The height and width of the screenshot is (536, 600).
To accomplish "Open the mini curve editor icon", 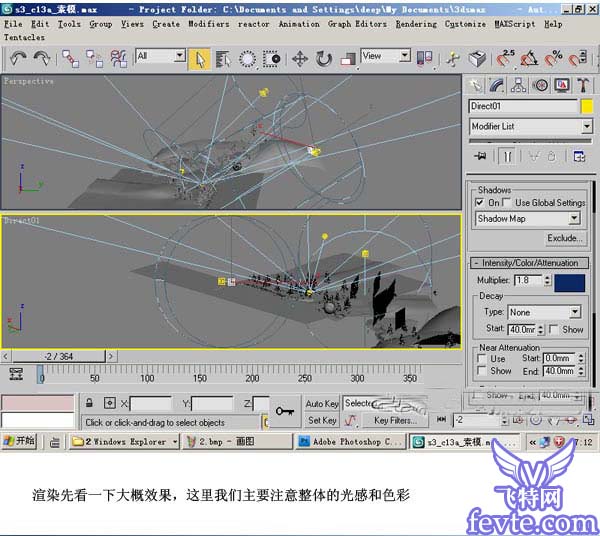I will [x=351, y=420].
